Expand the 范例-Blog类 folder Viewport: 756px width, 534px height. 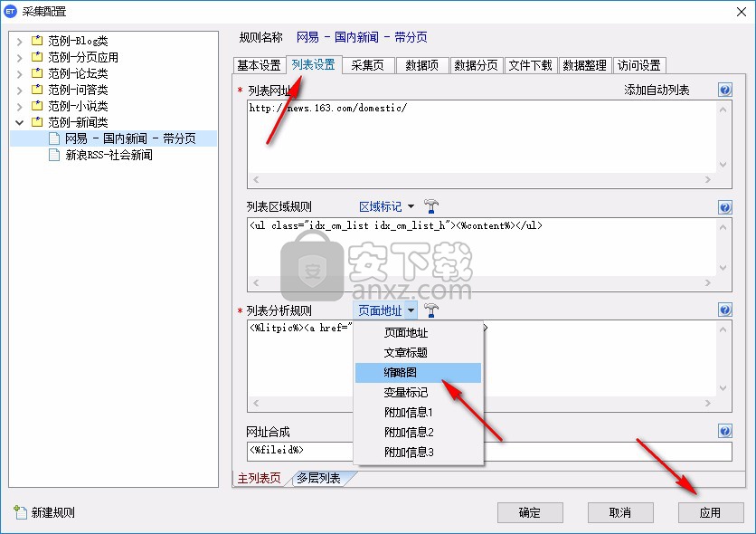coord(19,41)
